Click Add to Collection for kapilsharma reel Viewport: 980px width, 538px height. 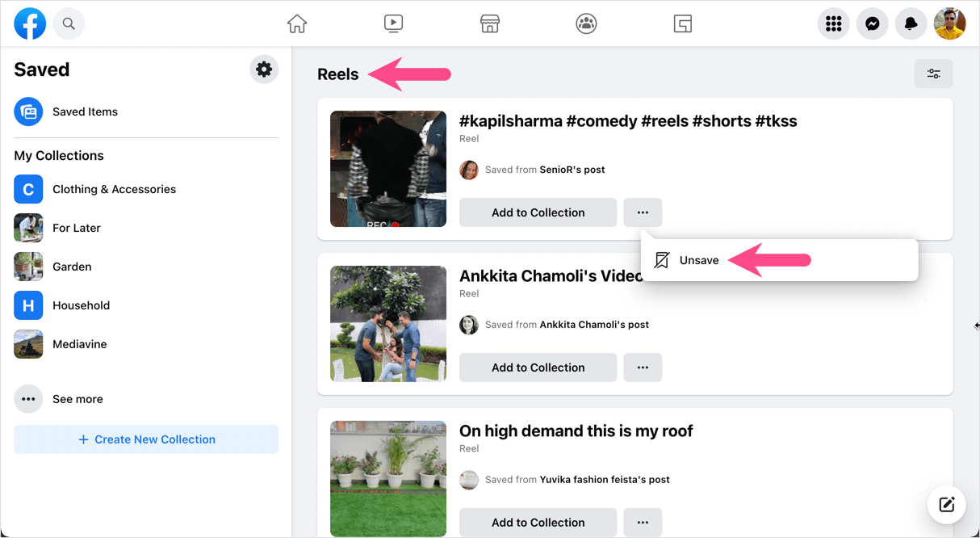point(538,212)
